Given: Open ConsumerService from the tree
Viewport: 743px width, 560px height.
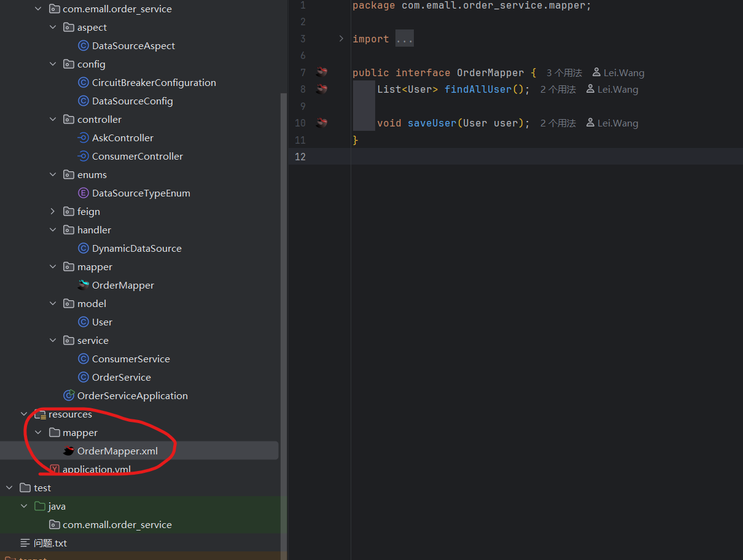Looking at the screenshot, I should pyautogui.click(x=131, y=359).
